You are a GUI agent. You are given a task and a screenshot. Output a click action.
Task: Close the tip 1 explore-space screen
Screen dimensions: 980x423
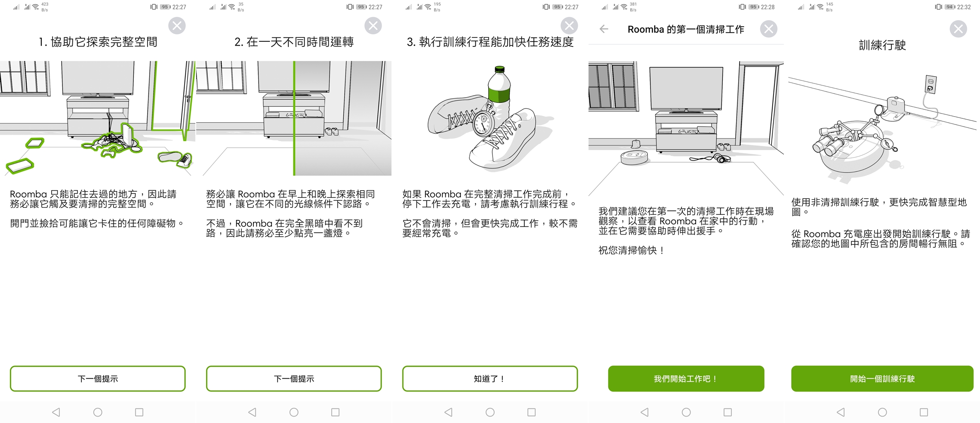[177, 26]
